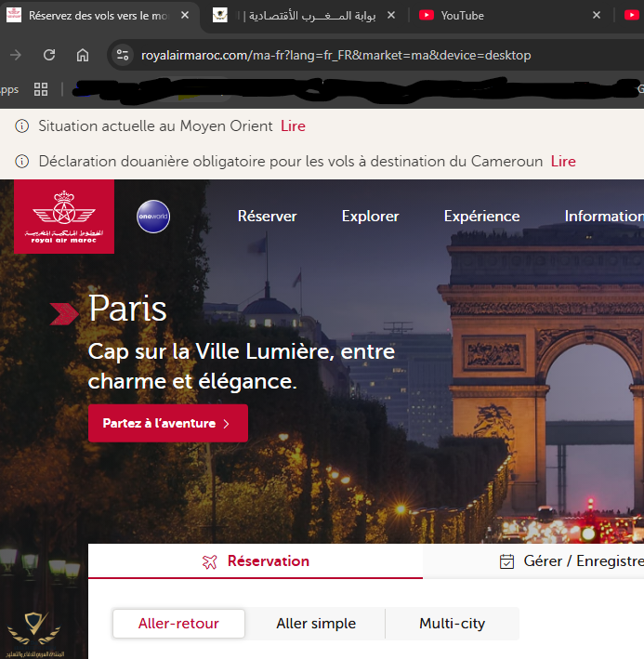Close the Royal Air Maroc tab
Screen dimensions: 644x659
pos(184,16)
